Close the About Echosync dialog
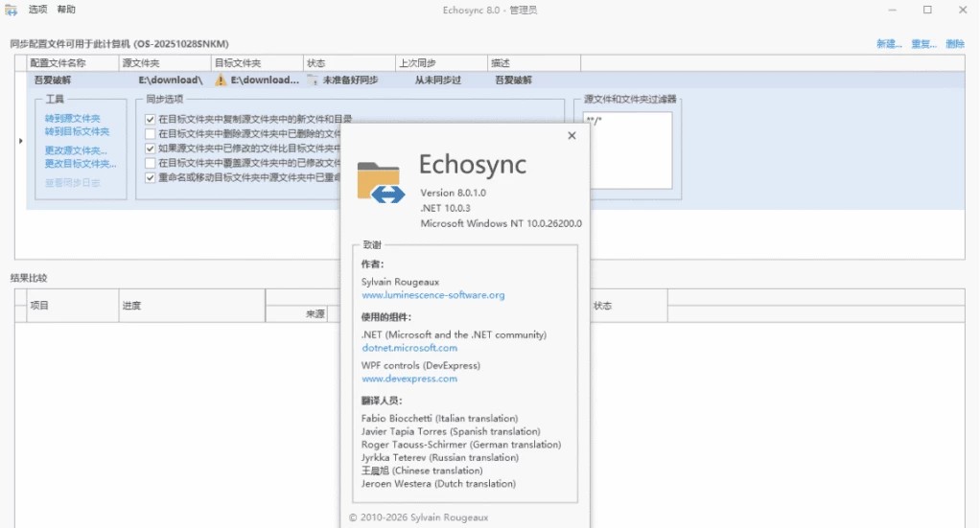Viewport: 980px width, 528px height. [572, 136]
